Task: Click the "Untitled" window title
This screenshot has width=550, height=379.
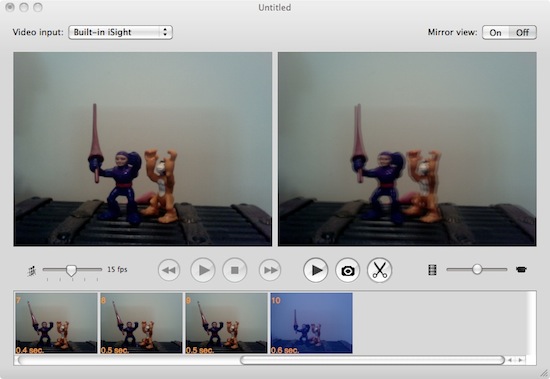Action: (275, 7)
